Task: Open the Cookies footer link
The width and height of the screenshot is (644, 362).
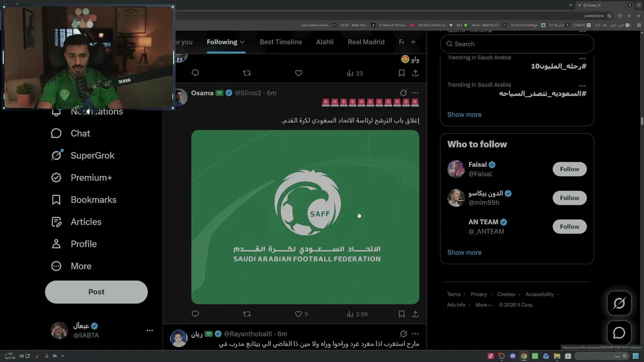Action: (506, 294)
